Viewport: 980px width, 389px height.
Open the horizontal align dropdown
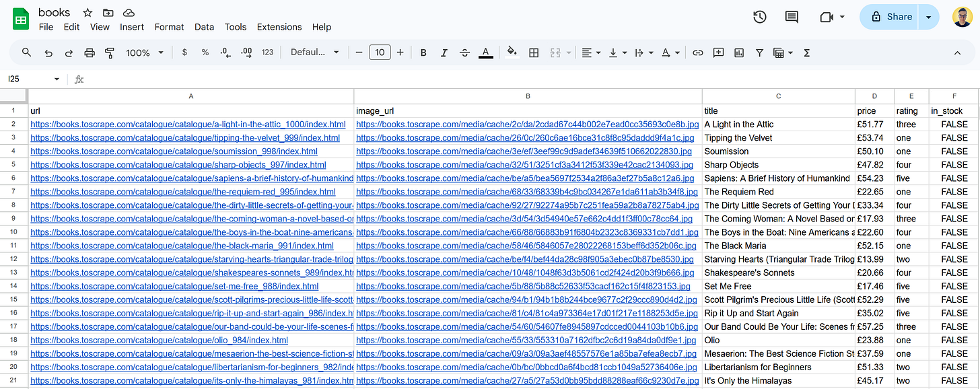coord(591,52)
